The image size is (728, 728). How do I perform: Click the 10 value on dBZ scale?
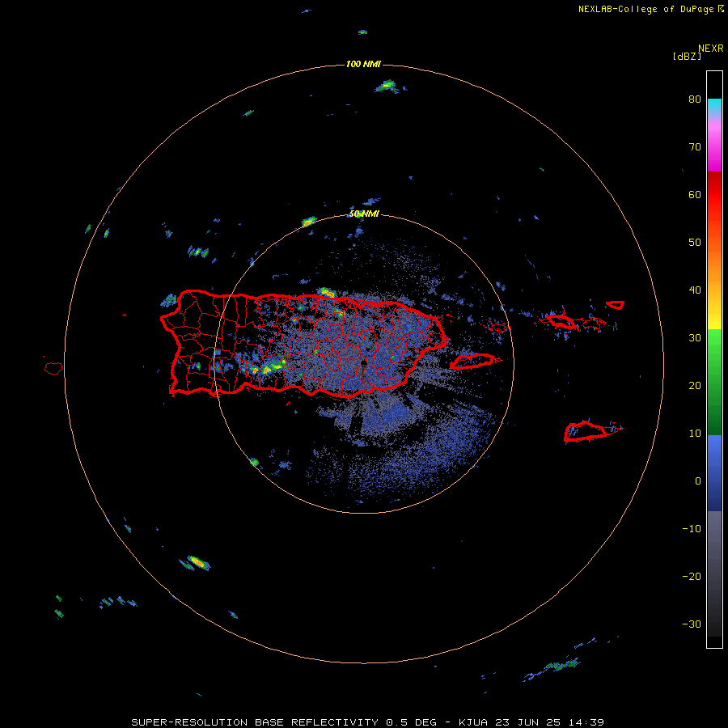[x=695, y=434]
